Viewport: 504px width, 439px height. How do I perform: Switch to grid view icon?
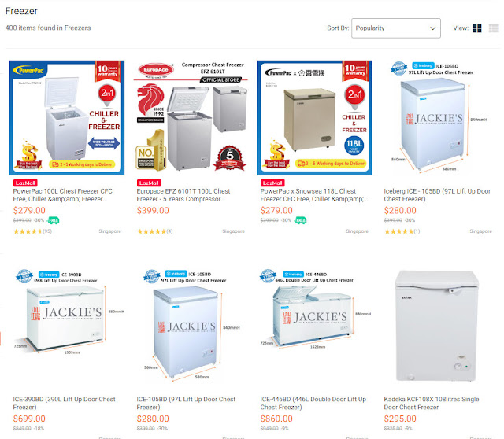pyautogui.click(x=477, y=28)
